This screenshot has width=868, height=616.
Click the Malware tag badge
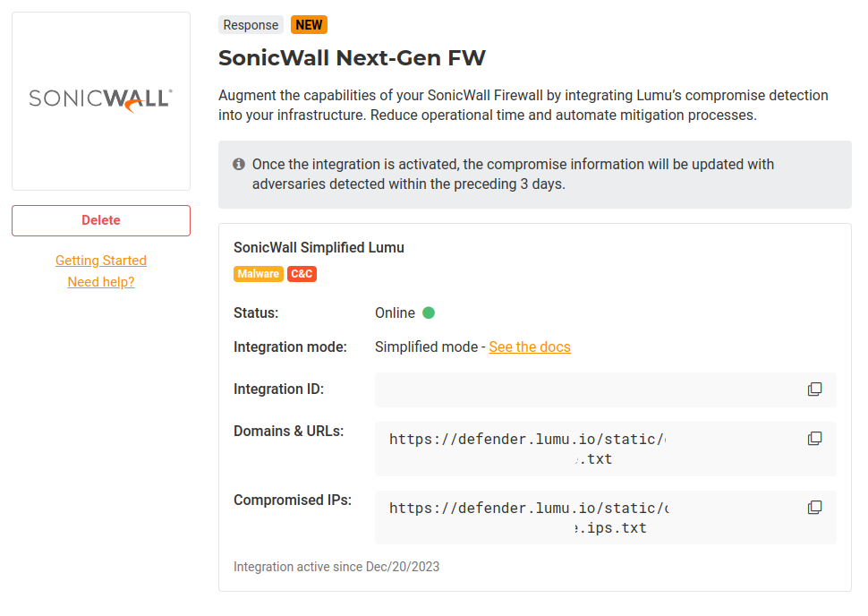coord(259,274)
